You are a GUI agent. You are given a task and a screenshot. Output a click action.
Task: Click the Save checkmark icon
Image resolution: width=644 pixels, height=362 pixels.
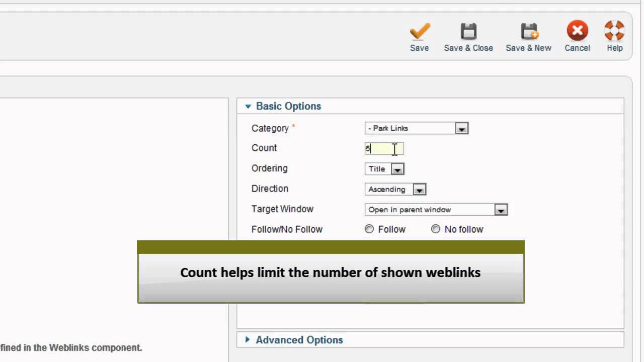(420, 31)
